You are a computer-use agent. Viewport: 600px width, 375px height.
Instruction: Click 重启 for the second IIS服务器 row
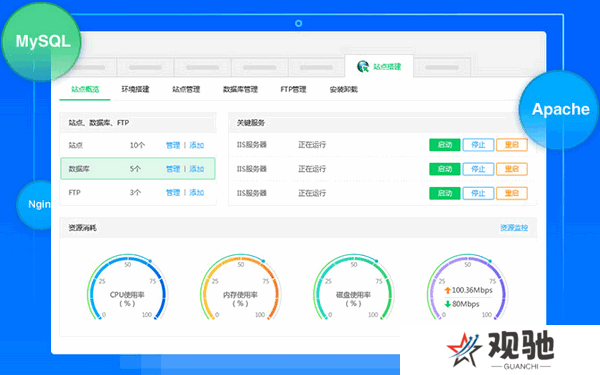click(x=512, y=169)
